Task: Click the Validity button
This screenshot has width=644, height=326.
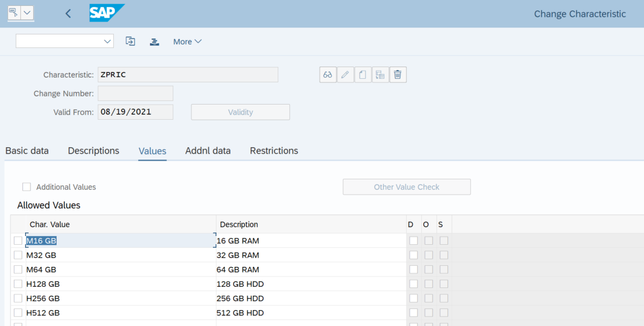Action: pos(240,112)
